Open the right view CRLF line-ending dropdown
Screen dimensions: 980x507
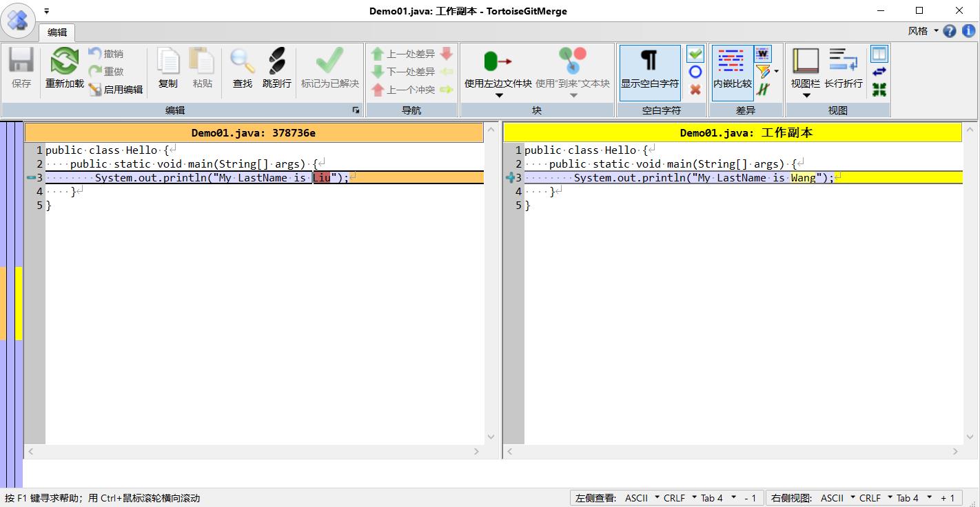tap(875, 498)
